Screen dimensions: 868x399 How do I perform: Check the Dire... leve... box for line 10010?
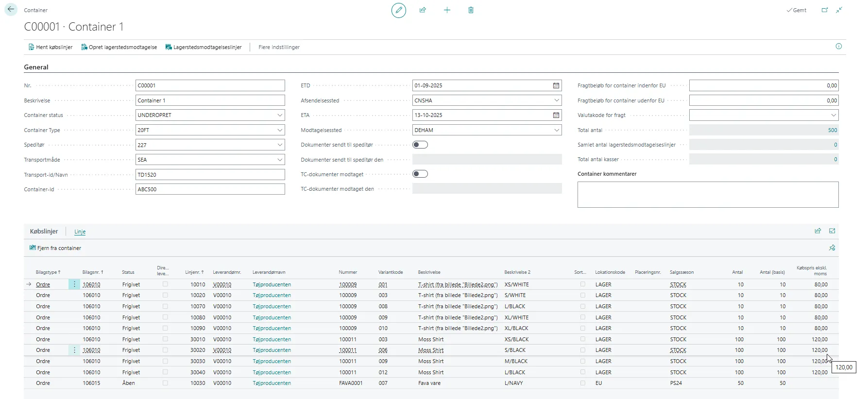tap(165, 284)
